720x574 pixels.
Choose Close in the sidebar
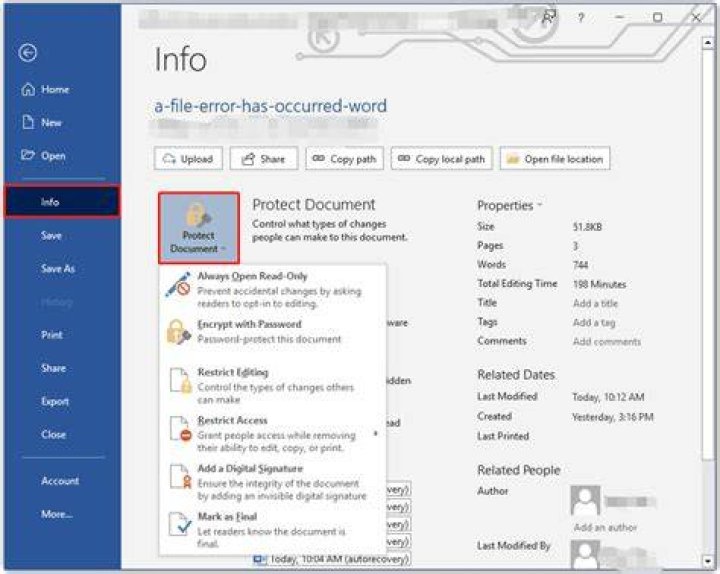53,434
